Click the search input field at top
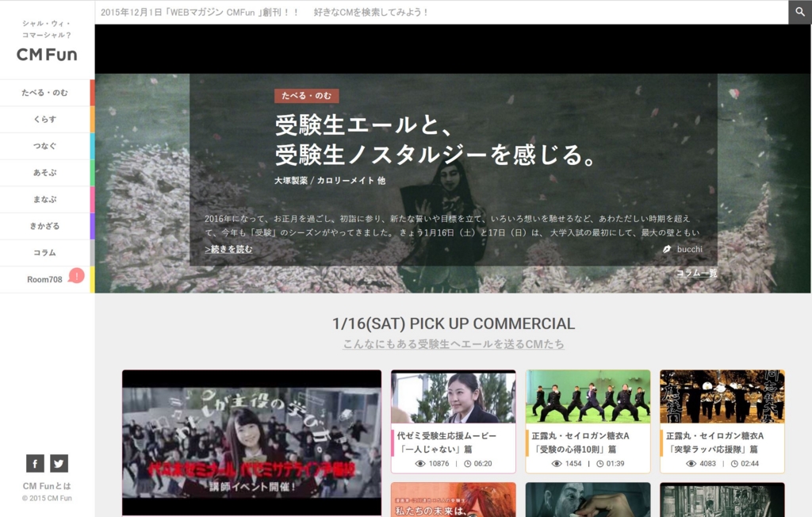This screenshot has height=517, width=812. click(442, 12)
